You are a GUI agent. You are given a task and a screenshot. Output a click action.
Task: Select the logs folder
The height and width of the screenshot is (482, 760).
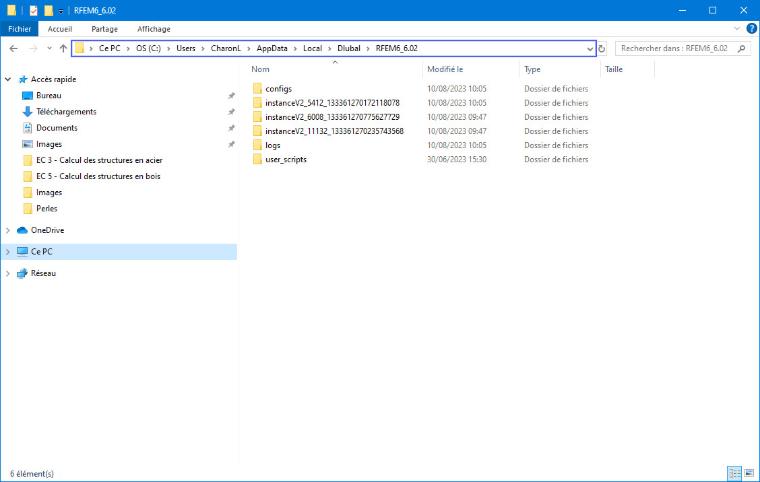point(273,145)
